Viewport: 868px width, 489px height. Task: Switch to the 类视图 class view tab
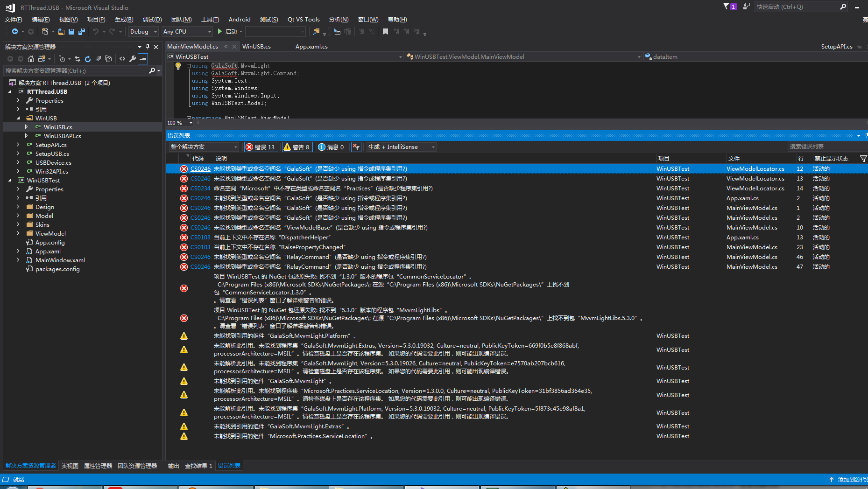point(70,466)
